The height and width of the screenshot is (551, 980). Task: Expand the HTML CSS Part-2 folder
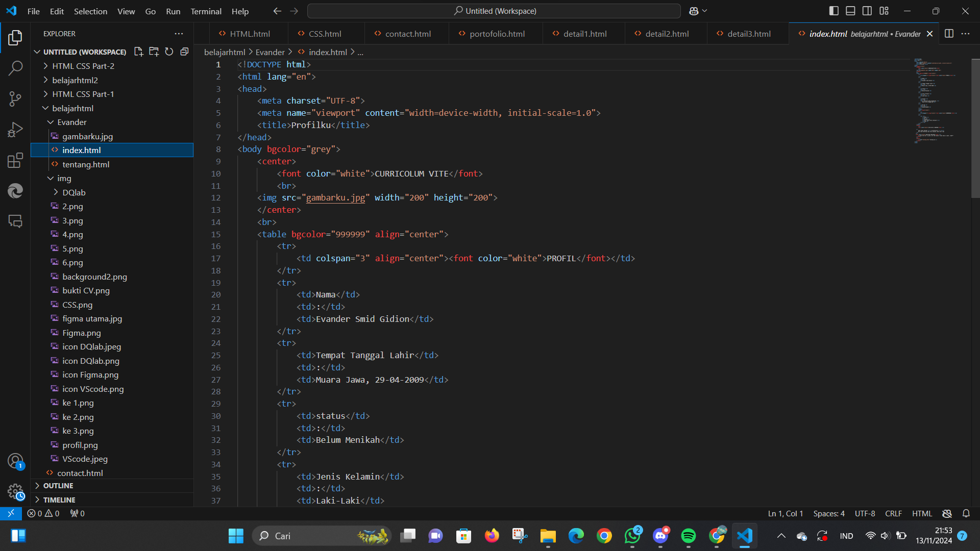point(83,66)
